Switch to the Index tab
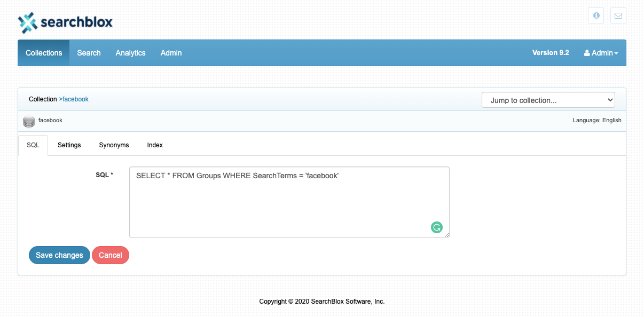This screenshot has width=644, height=317. click(x=155, y=145)
